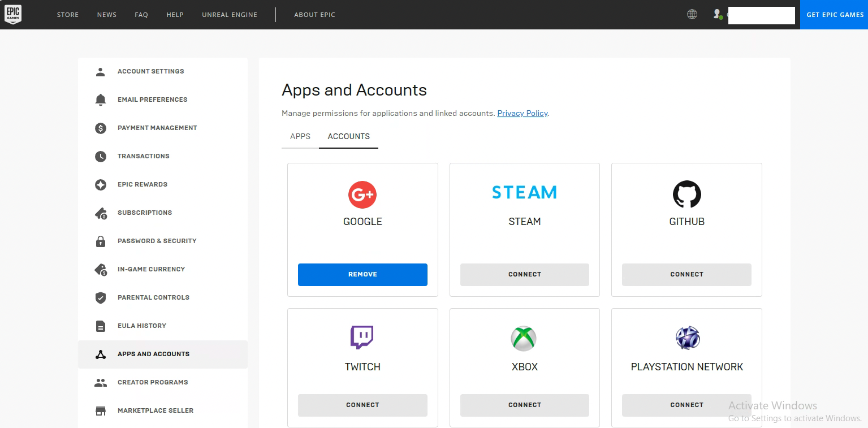
Task: Switch to the Apps tab
Action: point(300,136)
